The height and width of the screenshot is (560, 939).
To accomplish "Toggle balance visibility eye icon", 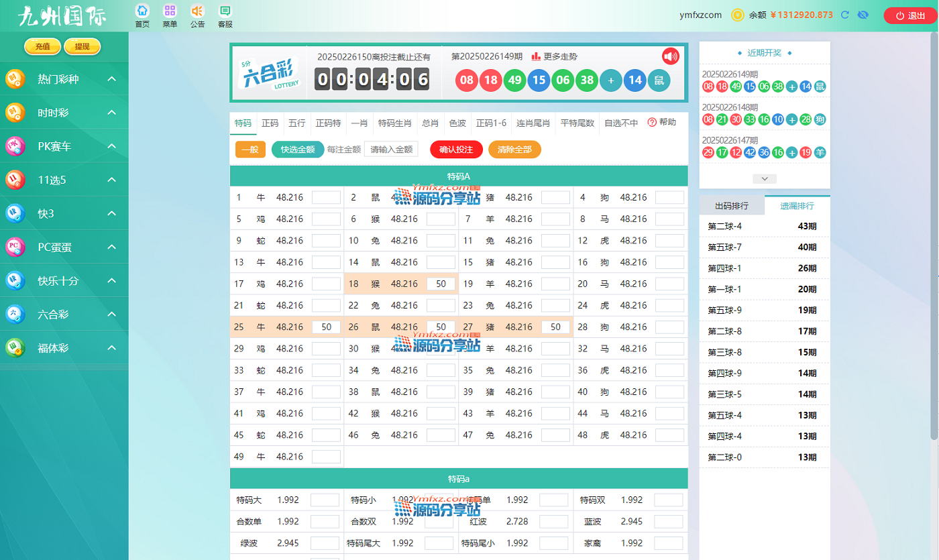I will (x=863, y=15).
